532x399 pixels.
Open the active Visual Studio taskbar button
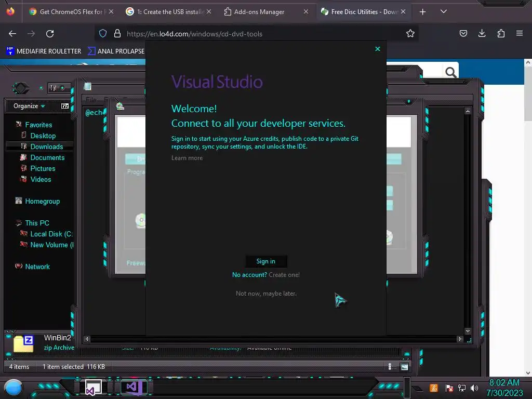pyautogui.click(x=134, y=388)
